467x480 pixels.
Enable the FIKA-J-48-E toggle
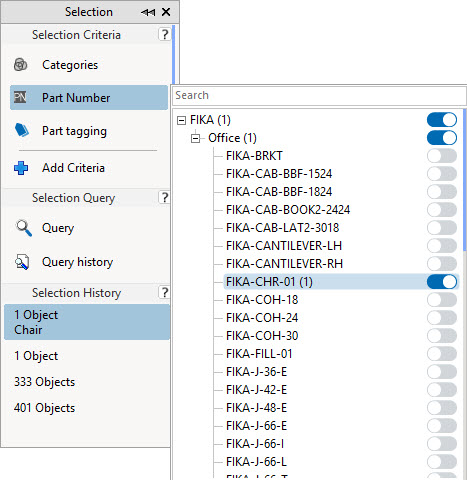[442, 408]
